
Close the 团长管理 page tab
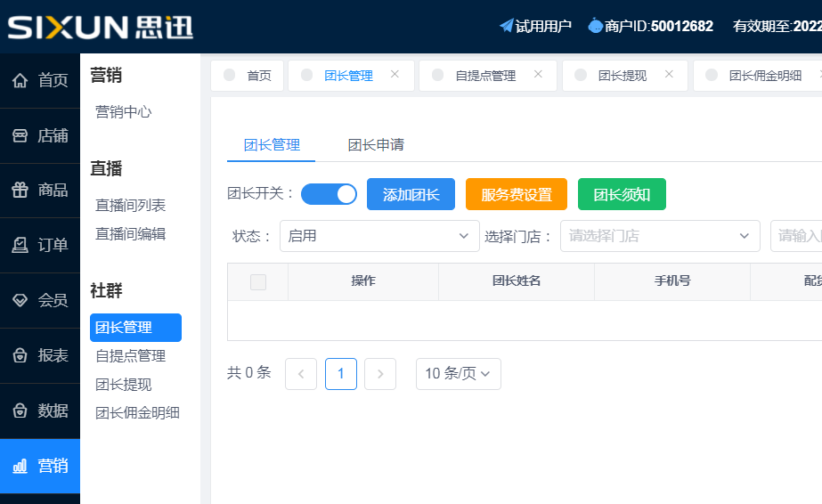tap(395, 75)
